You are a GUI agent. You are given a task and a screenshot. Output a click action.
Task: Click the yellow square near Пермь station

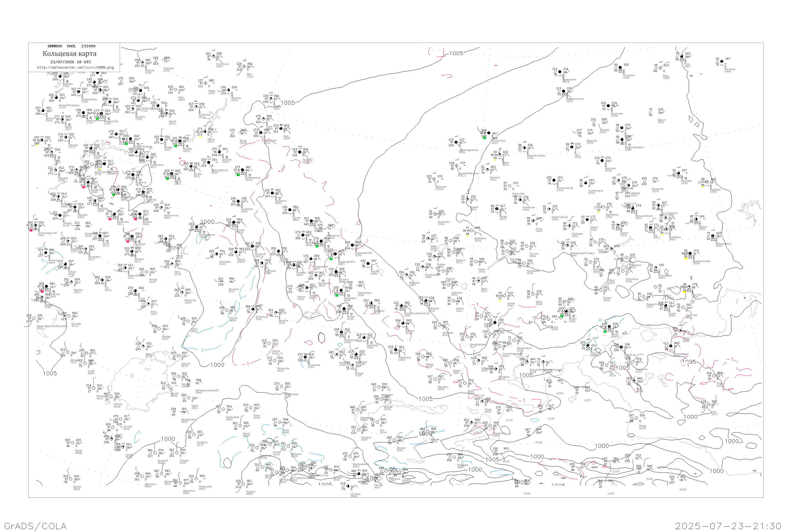click(201, 136)
